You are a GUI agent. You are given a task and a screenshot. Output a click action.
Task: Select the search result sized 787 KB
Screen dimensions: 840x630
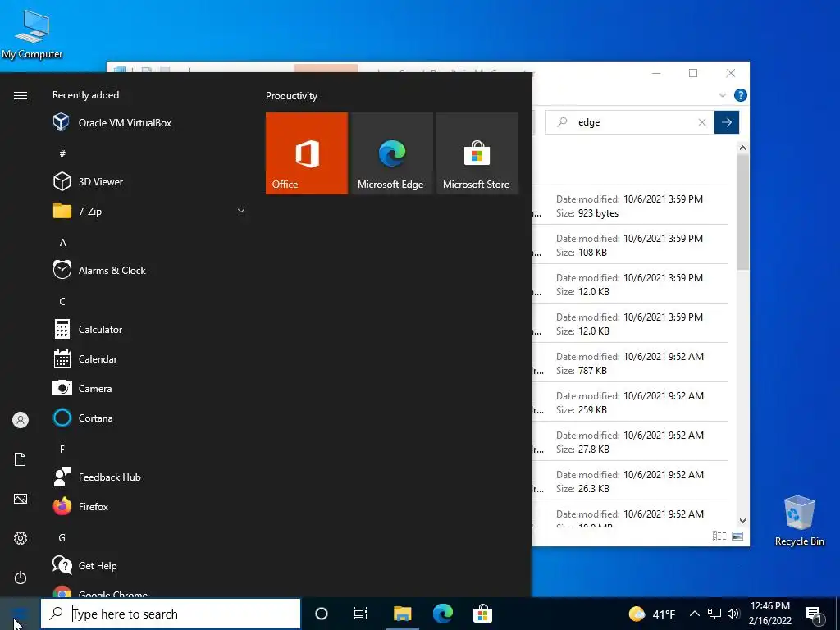[x=629, y=363]
